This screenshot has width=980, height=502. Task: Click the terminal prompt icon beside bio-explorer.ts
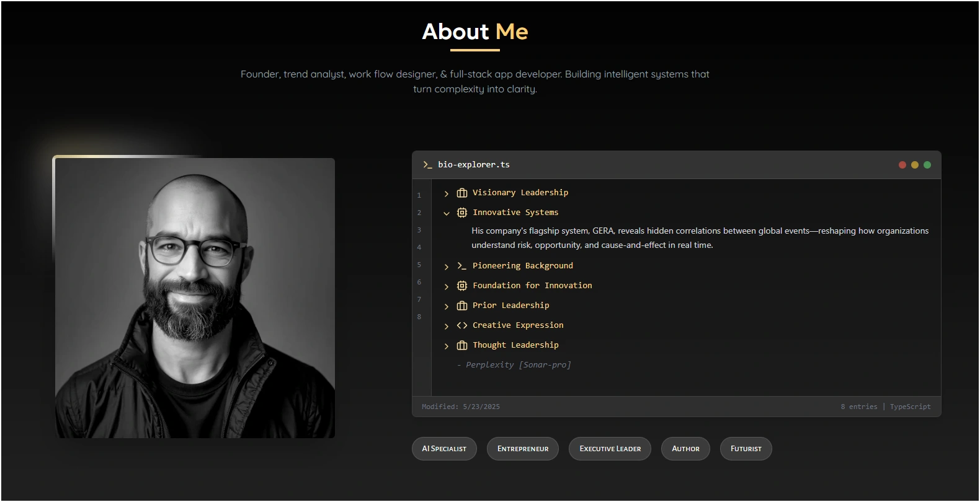point(427,165)
